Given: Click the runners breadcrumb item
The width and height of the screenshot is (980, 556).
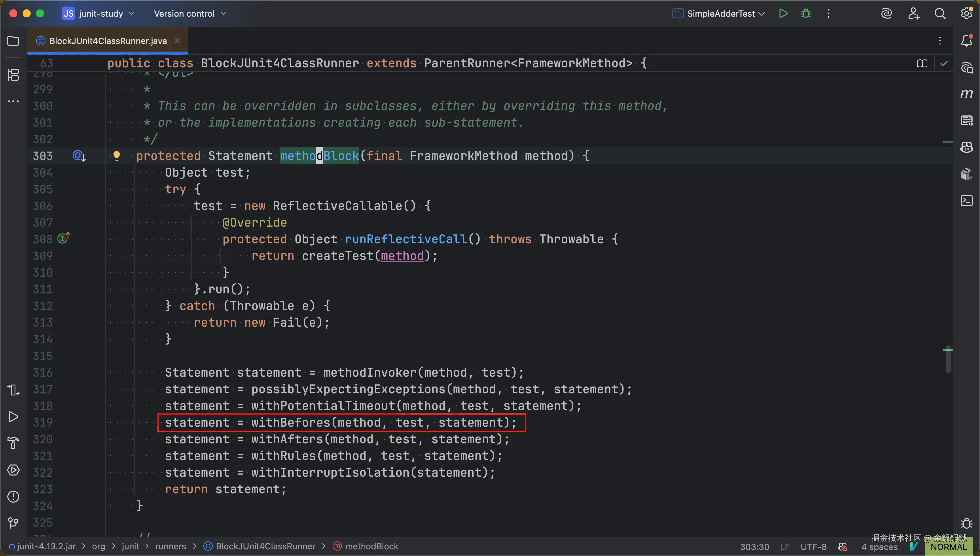Looking at the screenshot, I should (170, 546).
